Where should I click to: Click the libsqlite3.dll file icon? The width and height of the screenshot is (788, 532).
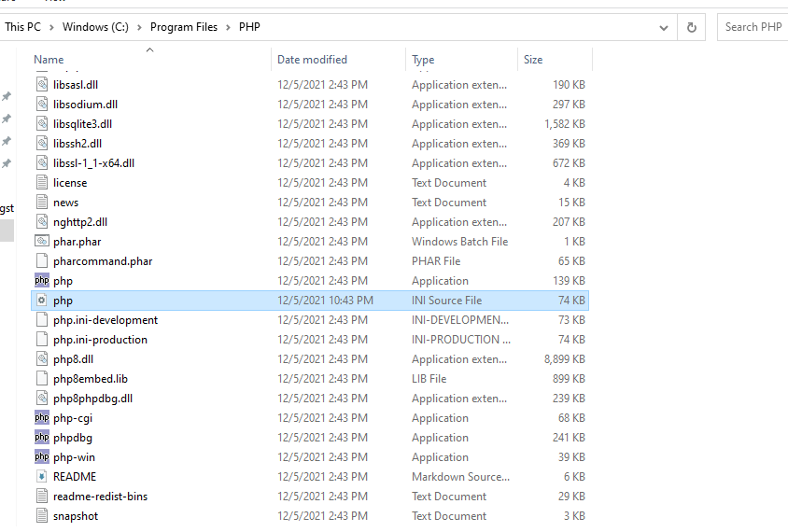point(42,123)
